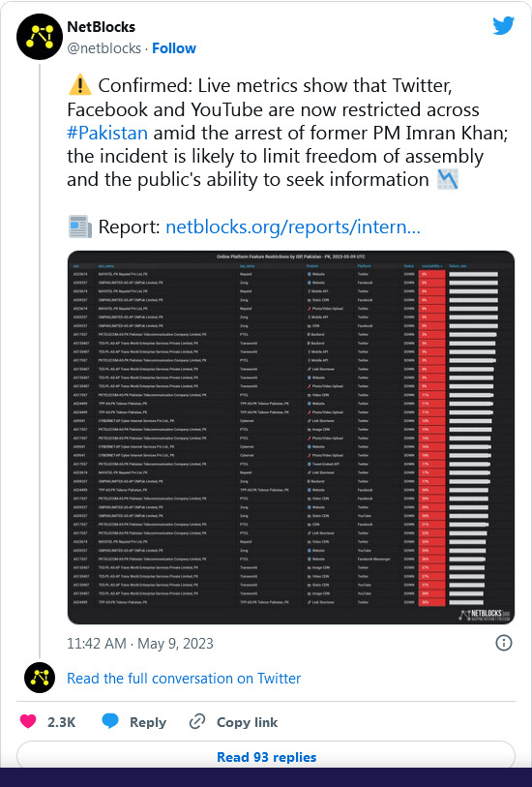Viewport: 532px width, 787px height.
Task: Click the newspaper emoji before Report
Action: [x=79, y=227]
